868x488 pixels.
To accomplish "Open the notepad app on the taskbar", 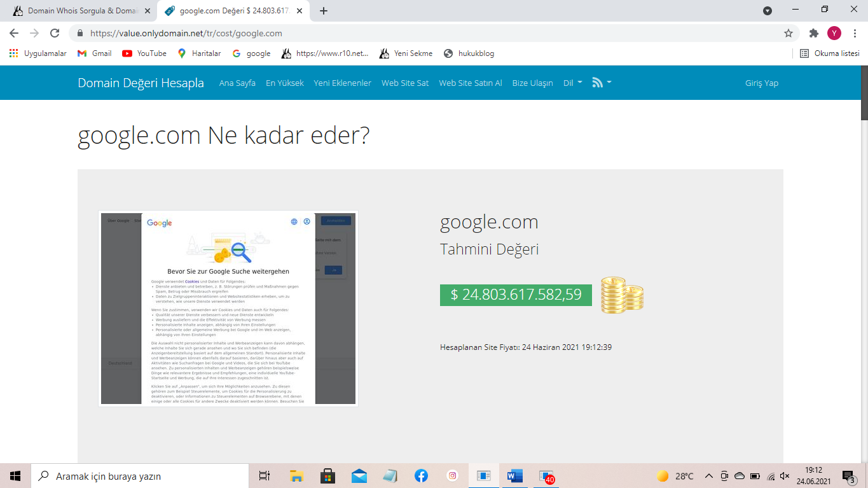I will point(390,475).
